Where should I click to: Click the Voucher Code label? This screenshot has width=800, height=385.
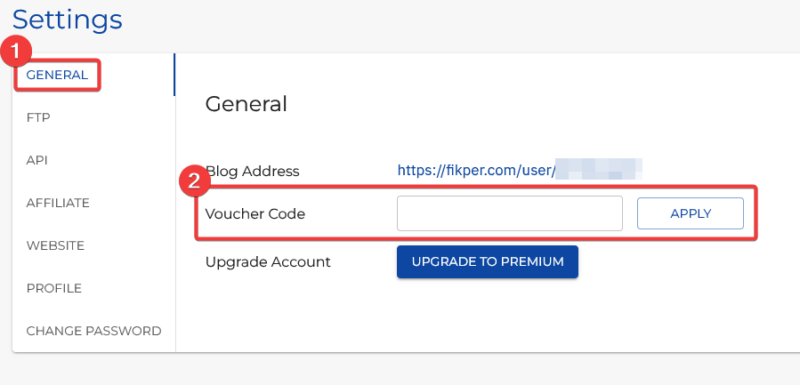tap(255, 214)
